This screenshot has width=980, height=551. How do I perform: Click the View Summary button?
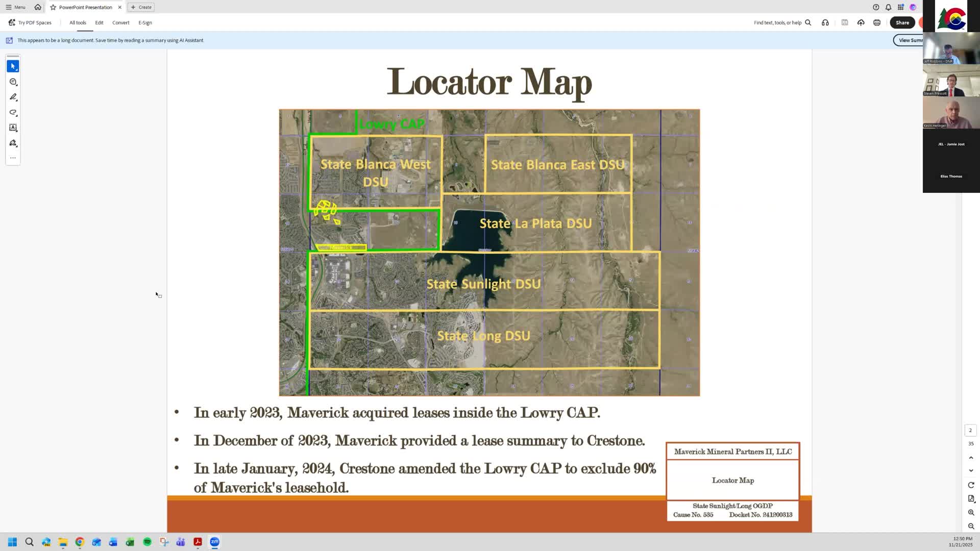(910, 40)
